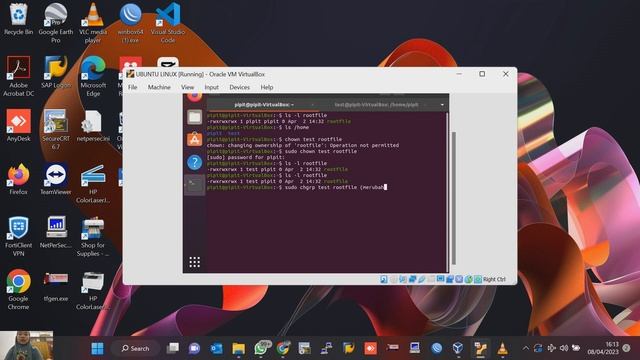Open the Help icon in Ubuntu dock
640x360 pixels.
click(195, 162)
